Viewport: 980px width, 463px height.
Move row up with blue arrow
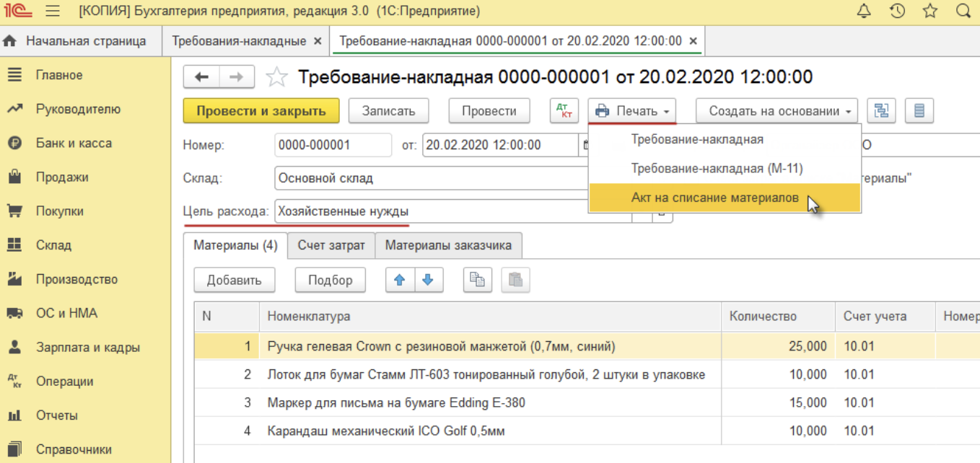pyautogui.click(x=401, y=280)
